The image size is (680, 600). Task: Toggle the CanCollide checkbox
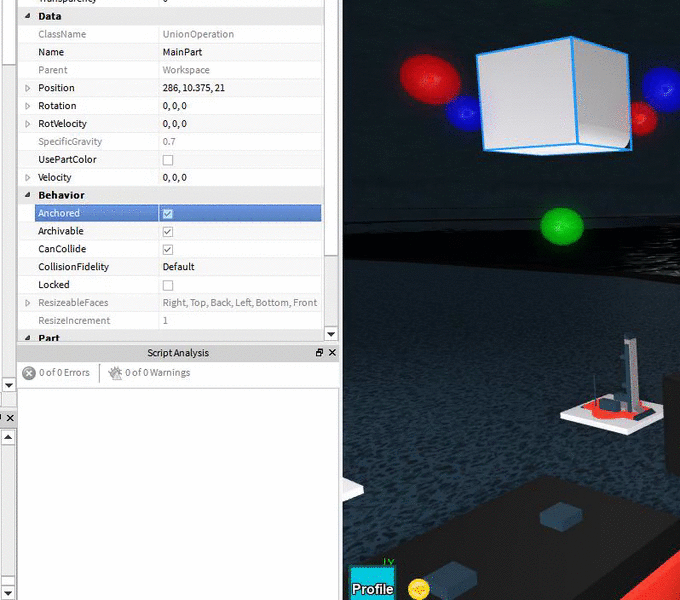(168, 250)
